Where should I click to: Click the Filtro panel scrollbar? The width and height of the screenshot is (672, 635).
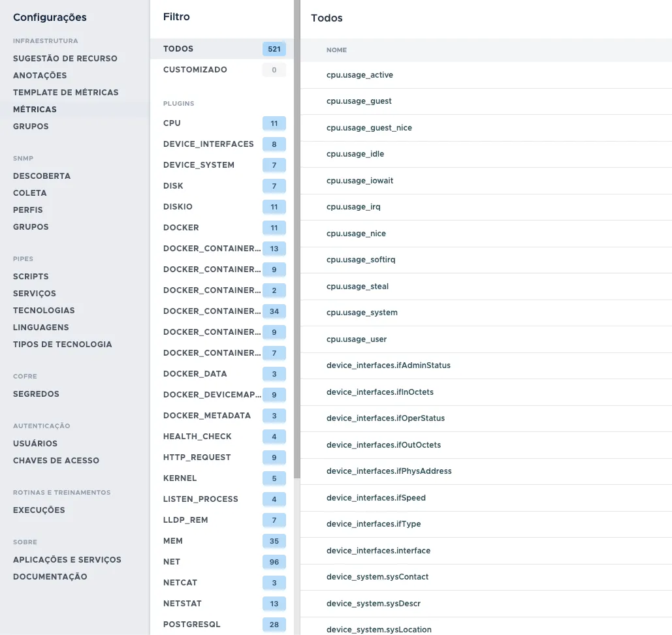click(x=297, y=239)
